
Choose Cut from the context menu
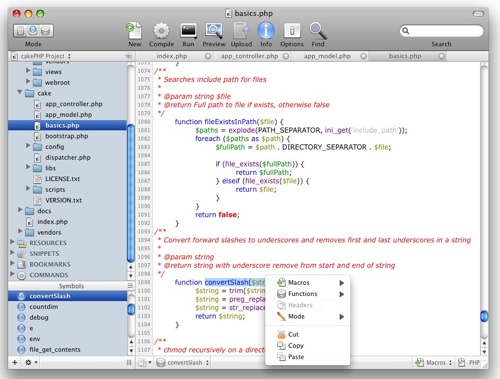tap(308, 334)
